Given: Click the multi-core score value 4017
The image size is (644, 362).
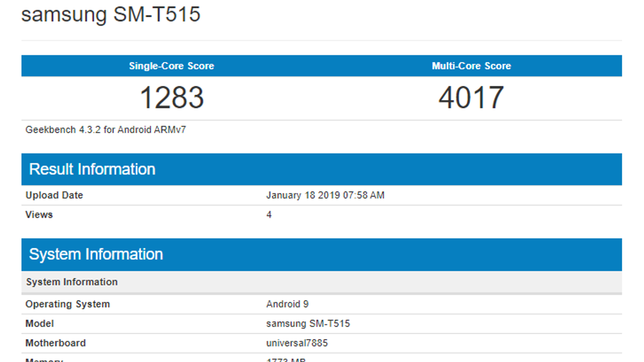Looking at the screenshot, I should pos(471,98).
